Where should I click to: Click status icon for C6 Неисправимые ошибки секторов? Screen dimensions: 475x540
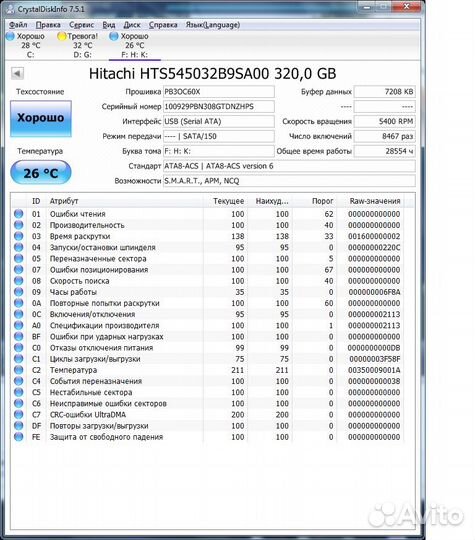[19, 403]
